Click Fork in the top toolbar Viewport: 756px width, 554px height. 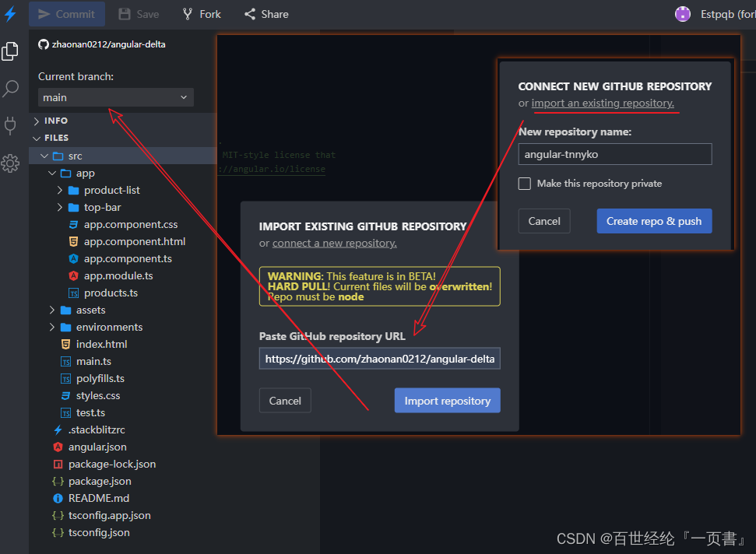pos(202,14)
